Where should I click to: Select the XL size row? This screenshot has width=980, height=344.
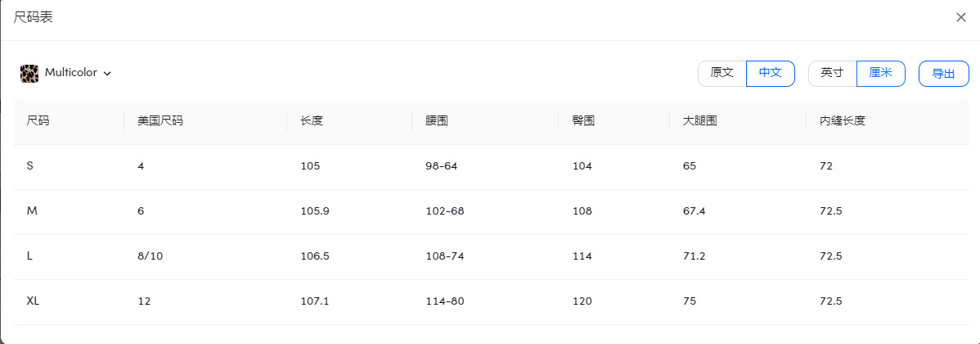(x=34, y=301)
